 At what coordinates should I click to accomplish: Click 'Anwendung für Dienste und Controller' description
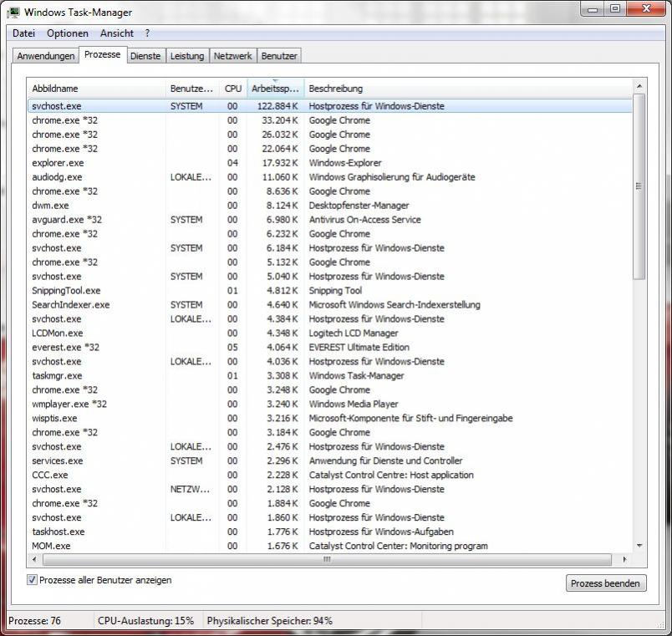tap(385, 460)
